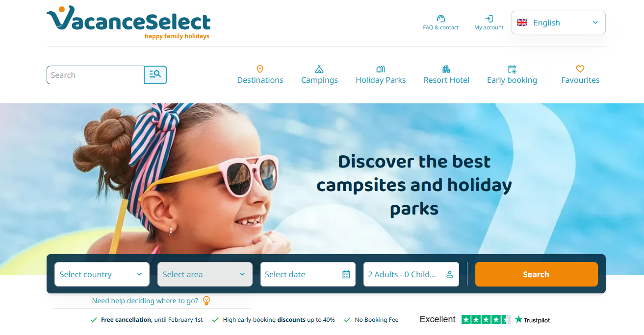Open the Select country dropdown
The height and width of the screenshot is (335, 644).
[x=102, y=274]
